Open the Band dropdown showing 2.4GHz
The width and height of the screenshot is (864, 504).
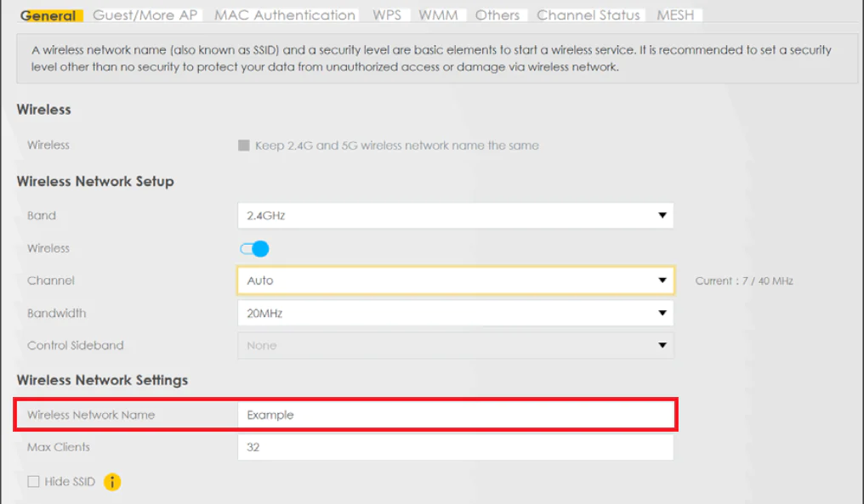pos(455,216)
